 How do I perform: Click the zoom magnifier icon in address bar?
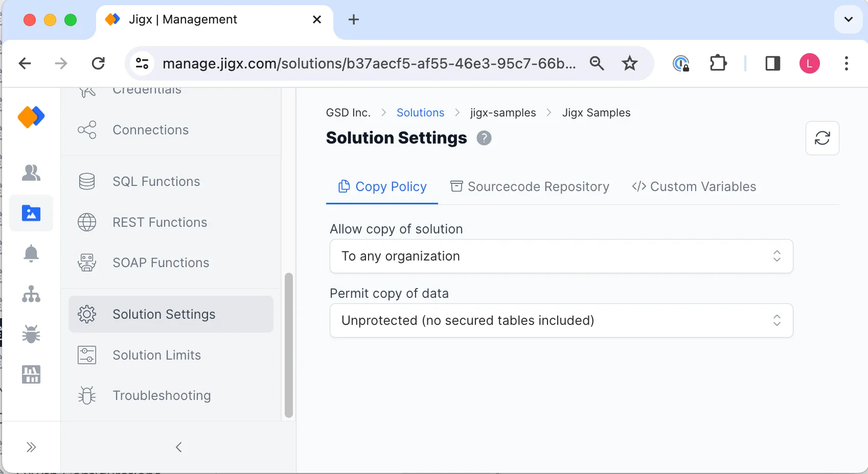pyautogui.click(x=597, y=63)
